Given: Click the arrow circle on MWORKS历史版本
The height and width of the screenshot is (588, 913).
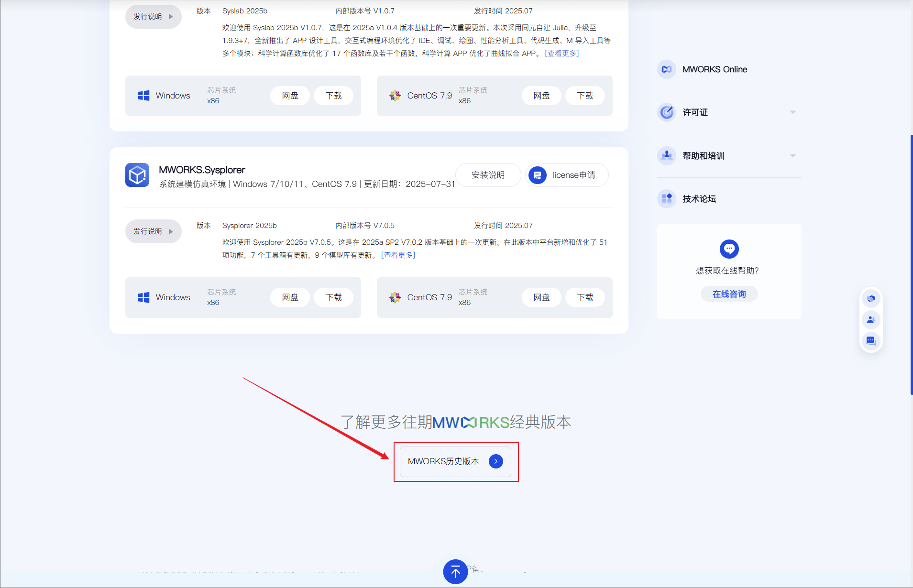Looking at the screenshot, I should point(496,461).
